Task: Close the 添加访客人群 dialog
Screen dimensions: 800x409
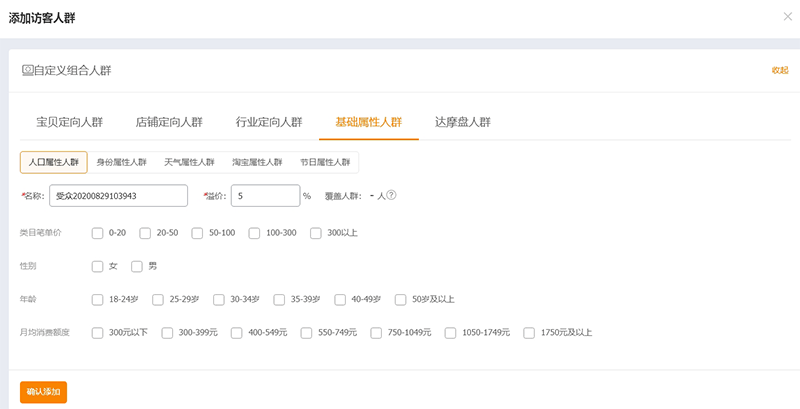Action: [x=787, y=17]
